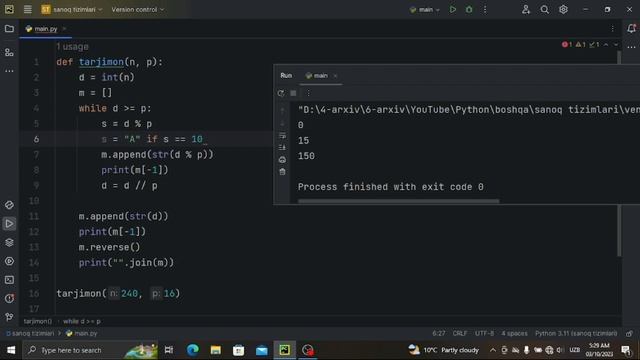640x360 pixels.
Task: Click the 'Process finished with exit code 0' text
Action: (391, 187)
